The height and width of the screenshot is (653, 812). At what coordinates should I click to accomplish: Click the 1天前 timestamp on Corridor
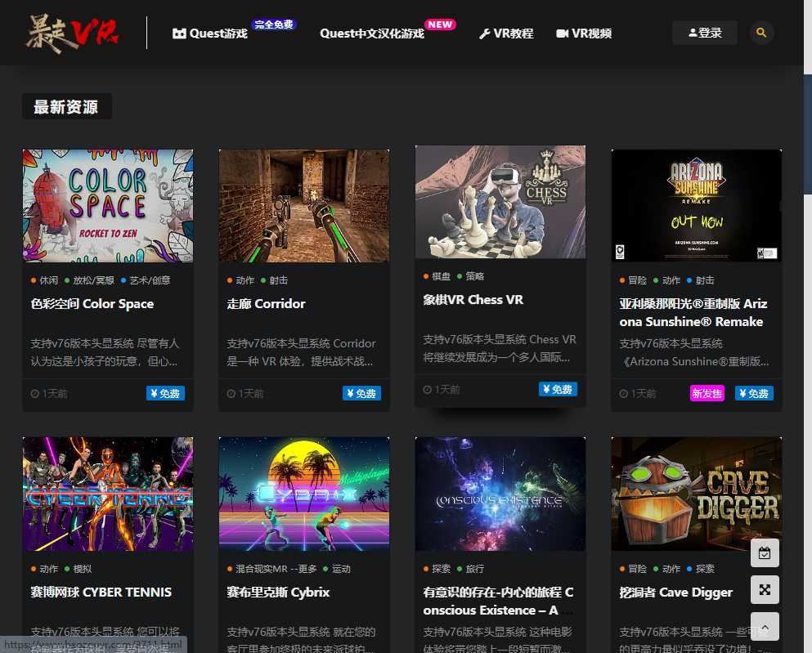click(245, 394)
